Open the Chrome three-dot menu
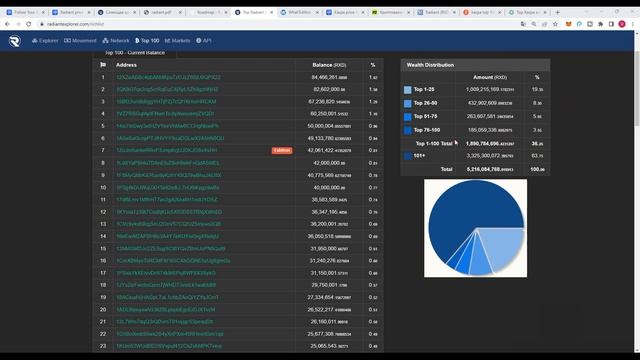 coord(633,24)
